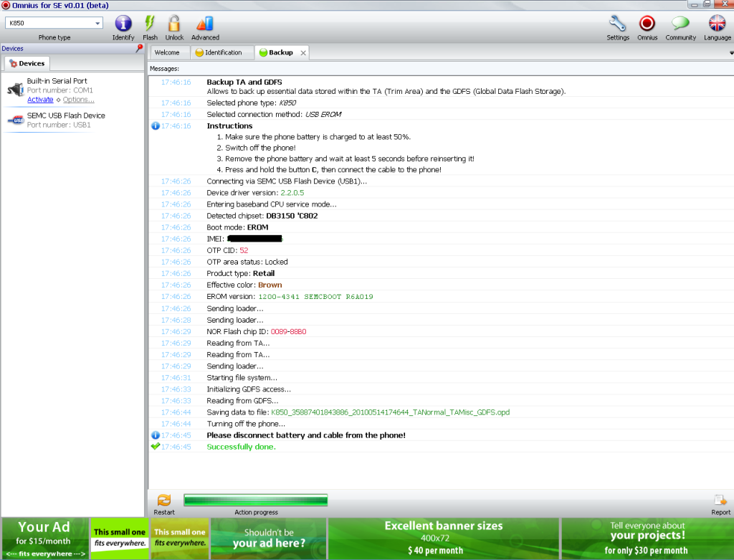Click the Omnius red logo button

[x=647, y=24]
